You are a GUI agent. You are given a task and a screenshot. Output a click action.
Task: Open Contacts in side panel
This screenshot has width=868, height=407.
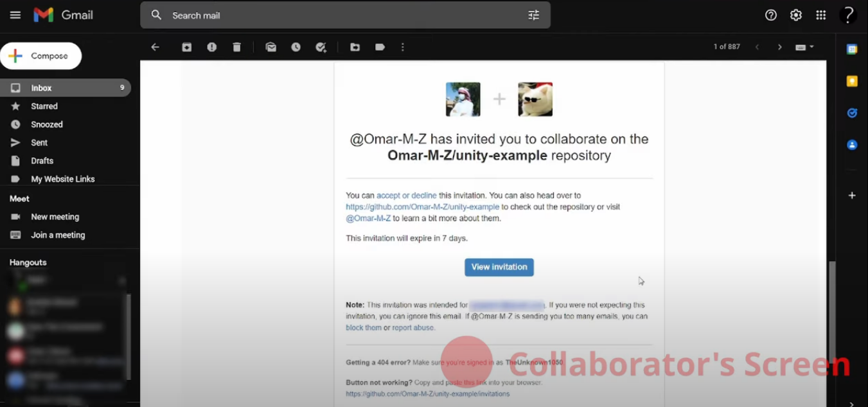852,145
